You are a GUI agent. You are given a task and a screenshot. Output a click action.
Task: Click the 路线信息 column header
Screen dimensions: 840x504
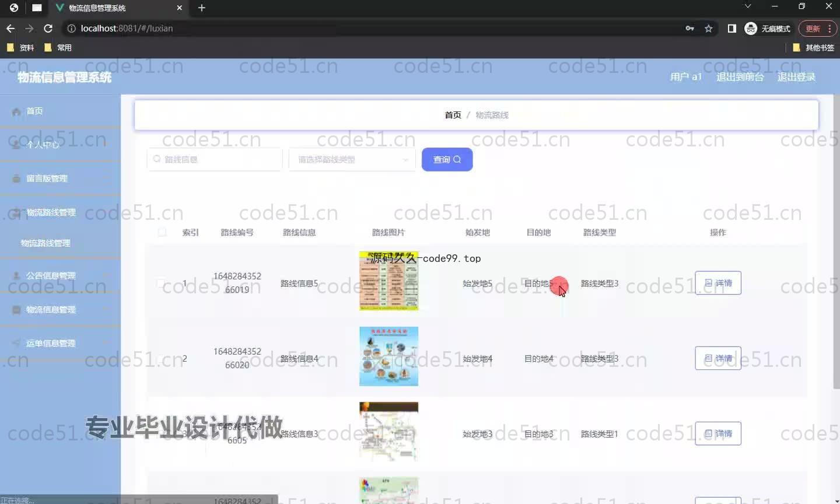click(299, 232)
